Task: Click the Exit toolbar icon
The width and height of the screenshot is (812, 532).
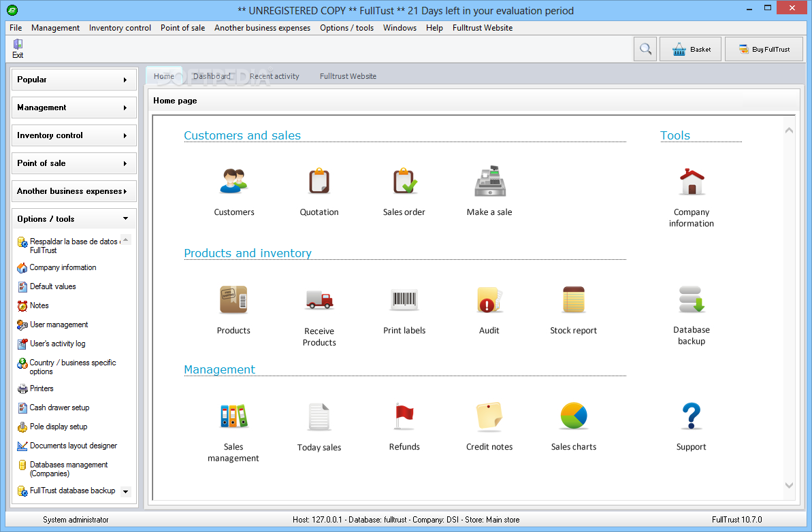Action: (x=18, y=49)
